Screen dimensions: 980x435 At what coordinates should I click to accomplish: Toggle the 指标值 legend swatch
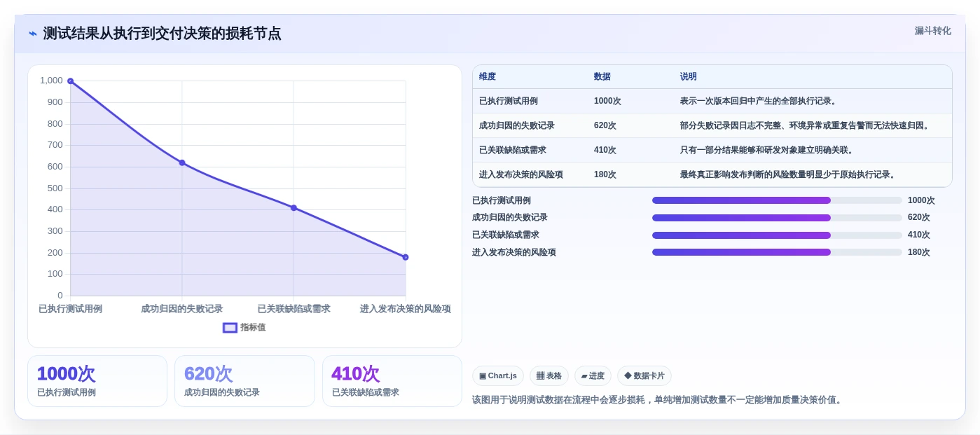230,327
